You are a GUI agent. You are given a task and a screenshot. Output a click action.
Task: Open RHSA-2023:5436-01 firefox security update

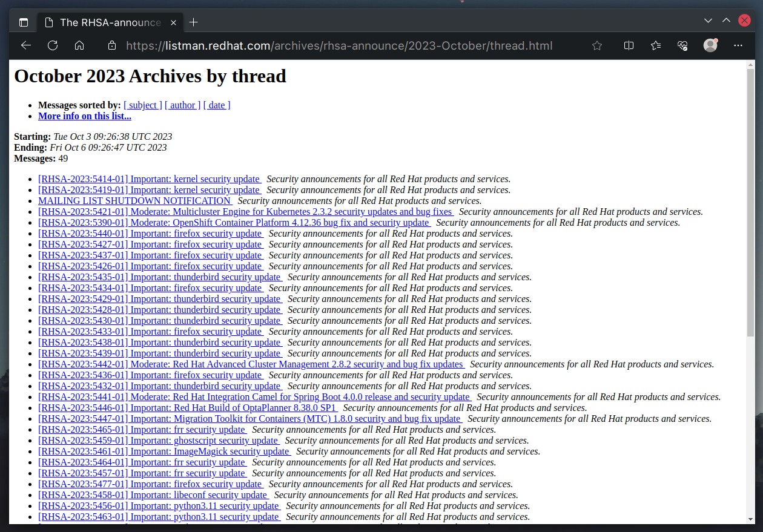(151, 375)
